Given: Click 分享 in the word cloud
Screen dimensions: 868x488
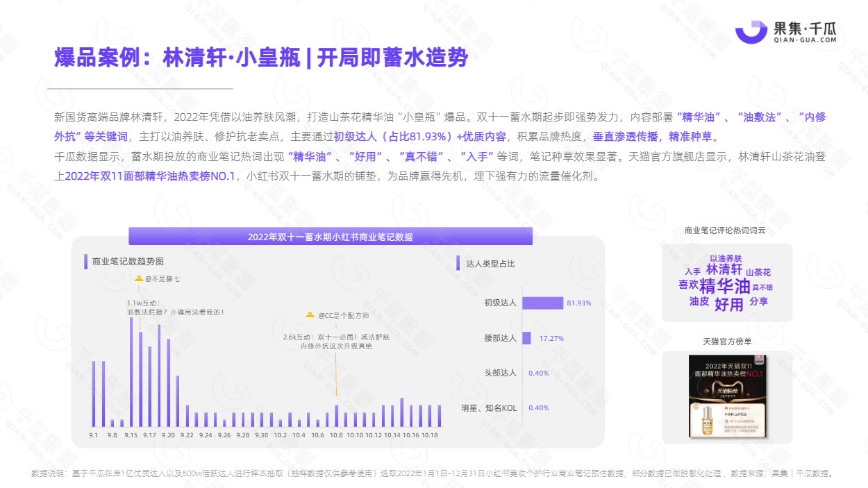Looking at the screenshot, I should 759,301.
